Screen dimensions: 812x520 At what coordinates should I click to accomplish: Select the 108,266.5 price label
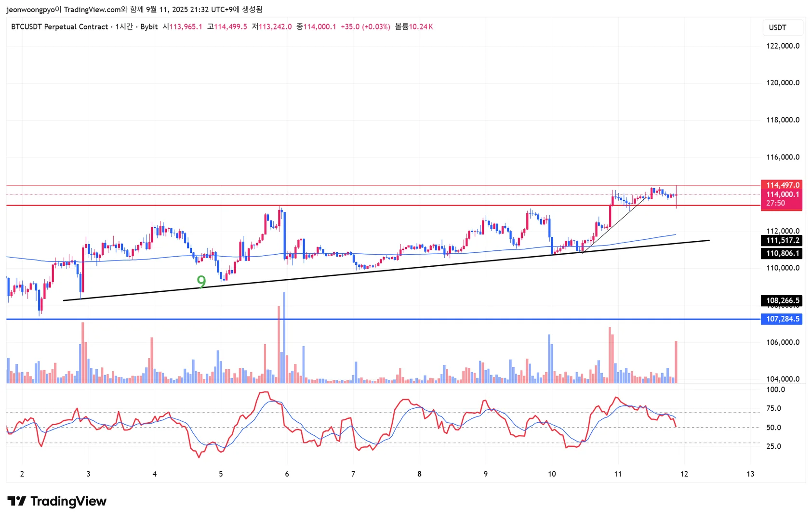pyautogui.click(x=782, y=300)
